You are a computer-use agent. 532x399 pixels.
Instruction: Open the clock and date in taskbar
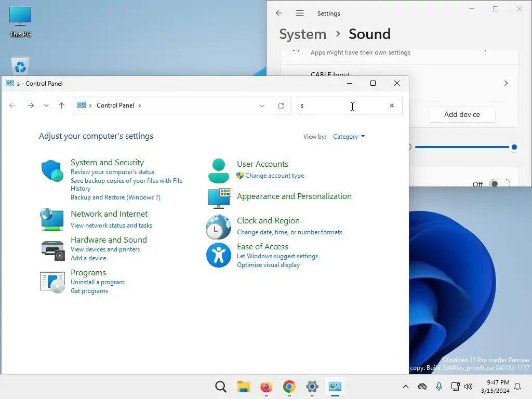pyautogui.click(x=495, y=387)
